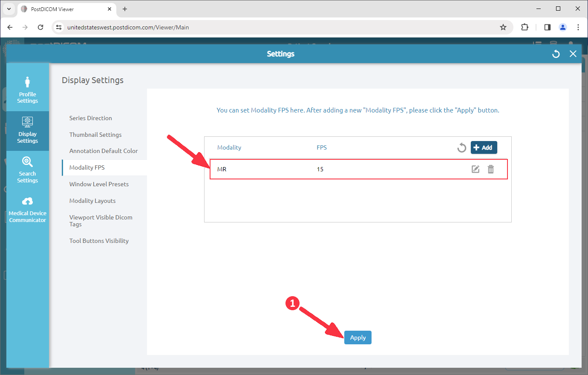Screen dimensions: 588x375
Task: Open Thumbnail Settings option
Action: click(x=95, y=135)
